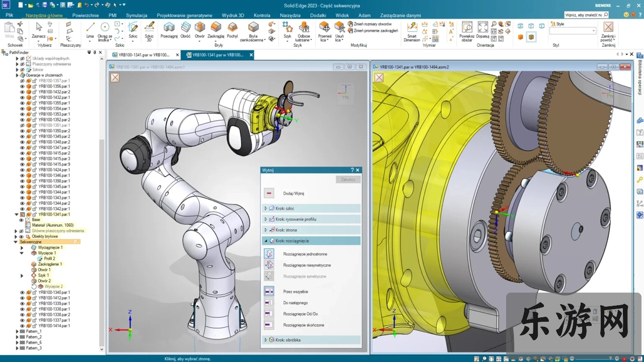This screenshot has height=362, width=644.
Task: Open help in the Wytnij dialog
Action: click(352, 170)
